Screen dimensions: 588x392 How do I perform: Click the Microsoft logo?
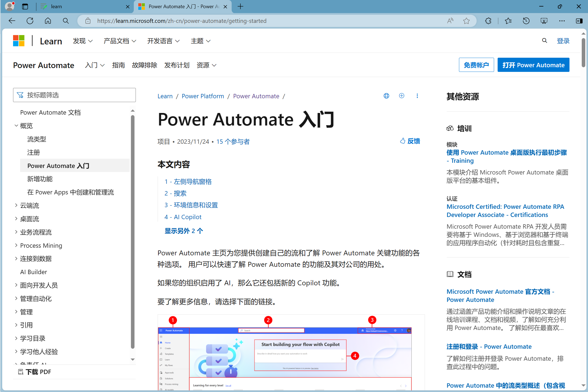tap(19, 41)
